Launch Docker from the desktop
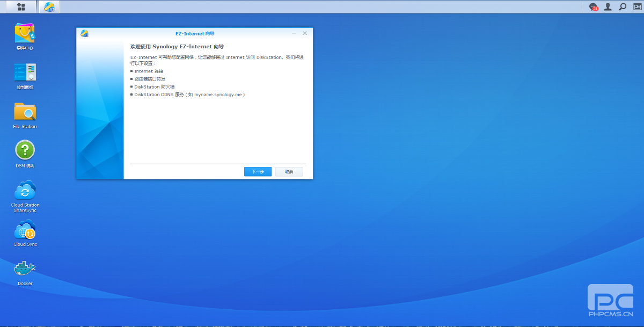 pyautogui.click(x=25, y=272)
